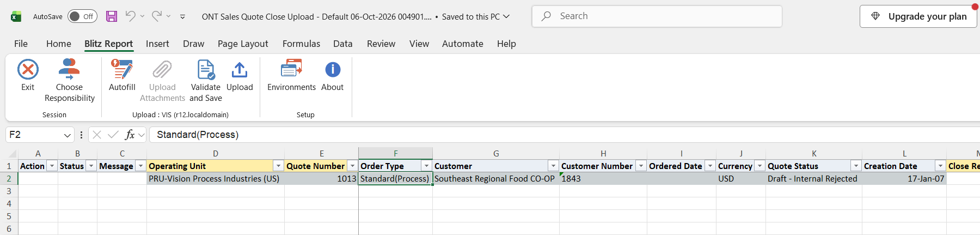Viewport: 980px width, 235px height.
Task: Open the Customer Number filter dropdown
Action: [x=641, y=166]
